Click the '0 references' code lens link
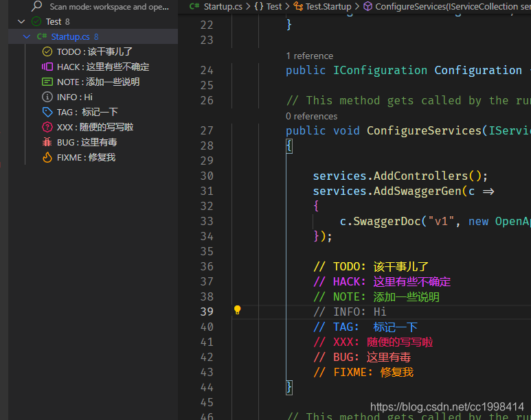 click(x=312, y=116)
